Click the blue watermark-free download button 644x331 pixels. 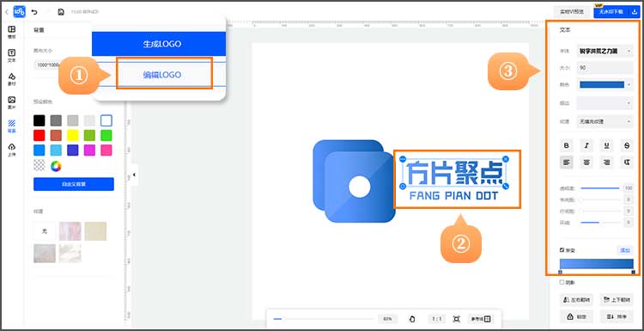pos(611,12)
